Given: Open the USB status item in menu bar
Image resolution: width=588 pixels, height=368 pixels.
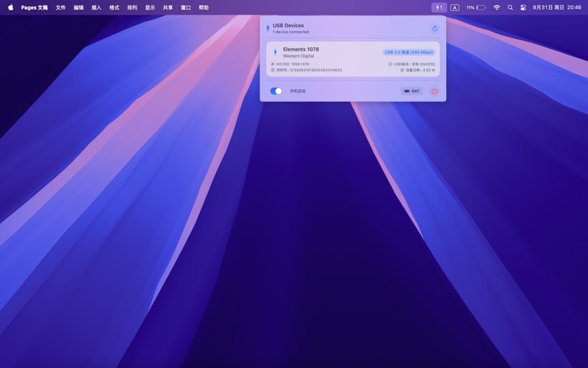Looking at the screenshot, I should (439, 7).
